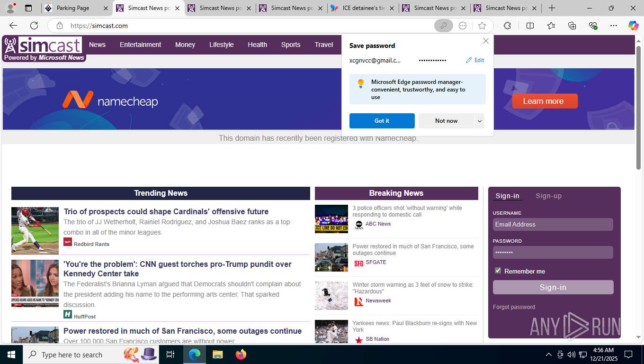644x364 pixels.
Task: Open Tab actions menu icon
Action: (x=28, y=8)
